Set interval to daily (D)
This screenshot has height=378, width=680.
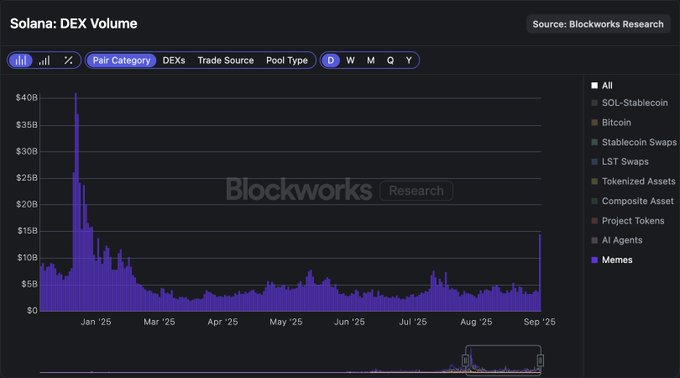pyautogui.click(x=330, y=60)
